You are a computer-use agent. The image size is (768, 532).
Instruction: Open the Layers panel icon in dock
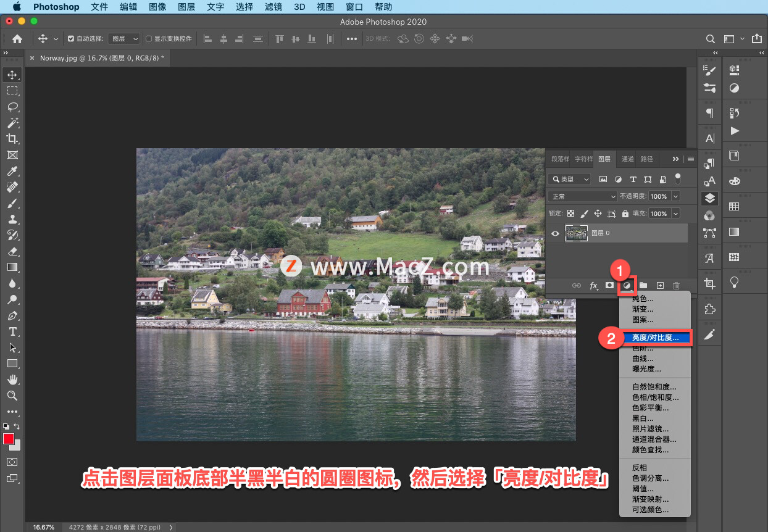click(710, 198)
